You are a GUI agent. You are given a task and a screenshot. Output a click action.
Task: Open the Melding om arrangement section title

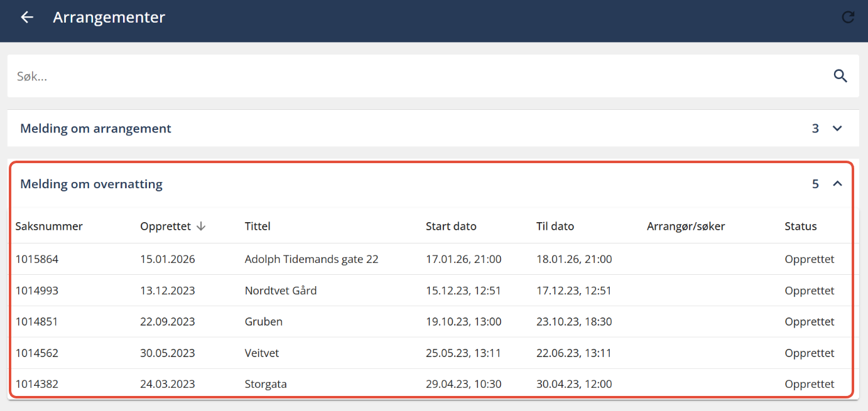click(x=95, y=129)
